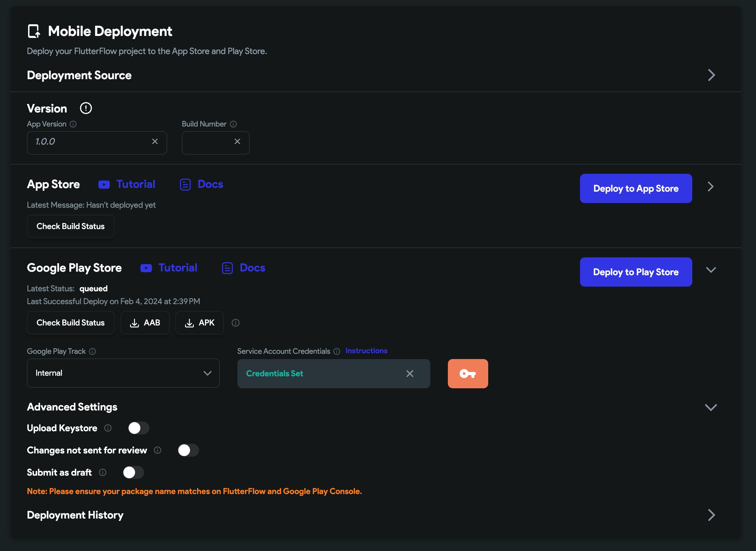Click the Google Play Track info icon
756x551 pixels.
tap(92, 351)
